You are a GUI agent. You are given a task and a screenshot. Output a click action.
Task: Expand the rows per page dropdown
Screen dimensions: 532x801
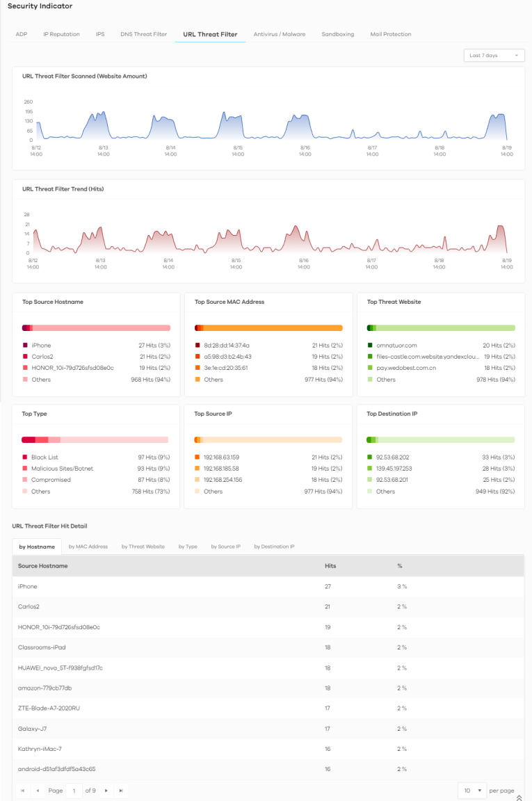pos(472,791)
